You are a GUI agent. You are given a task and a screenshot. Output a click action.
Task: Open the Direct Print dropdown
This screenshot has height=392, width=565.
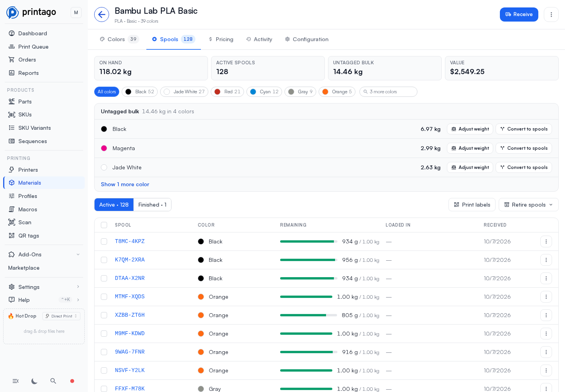click(61, 316)
